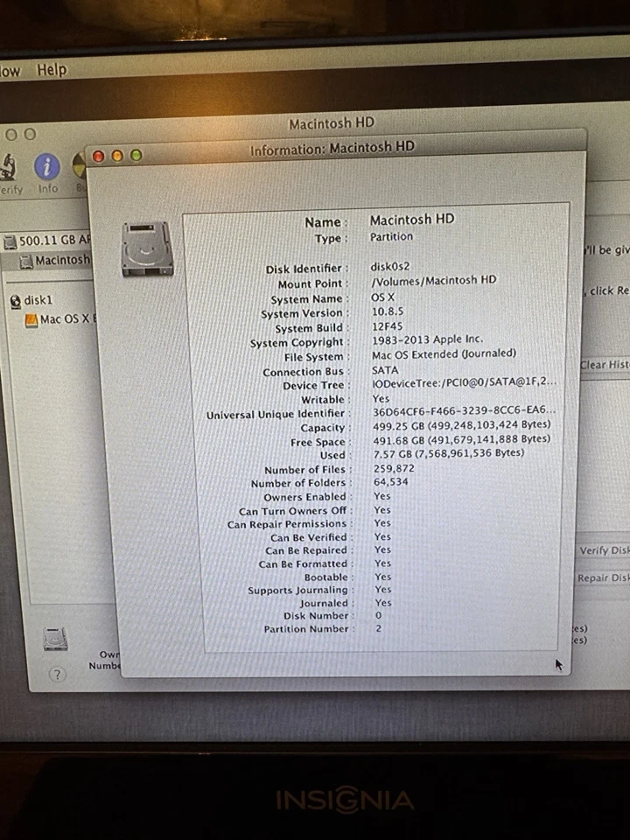
Task: Click the hard drive icon in Information window
Action: coord(147,249)
